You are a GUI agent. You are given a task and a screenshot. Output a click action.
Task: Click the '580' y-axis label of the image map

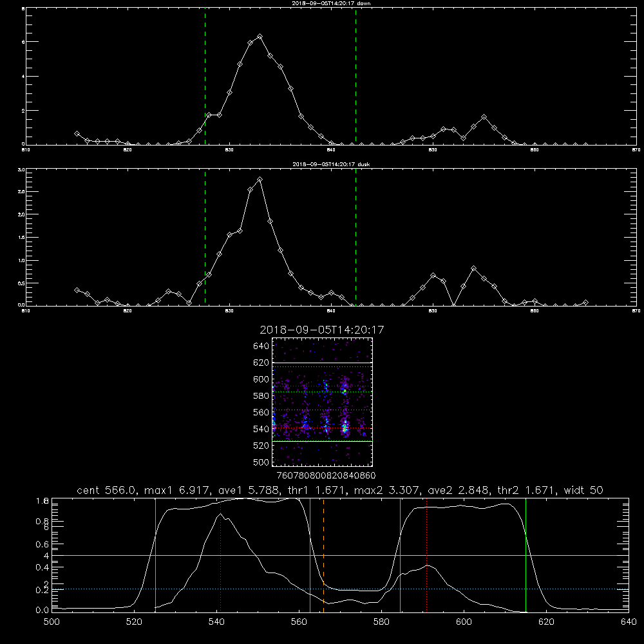(x=261, y=396)
